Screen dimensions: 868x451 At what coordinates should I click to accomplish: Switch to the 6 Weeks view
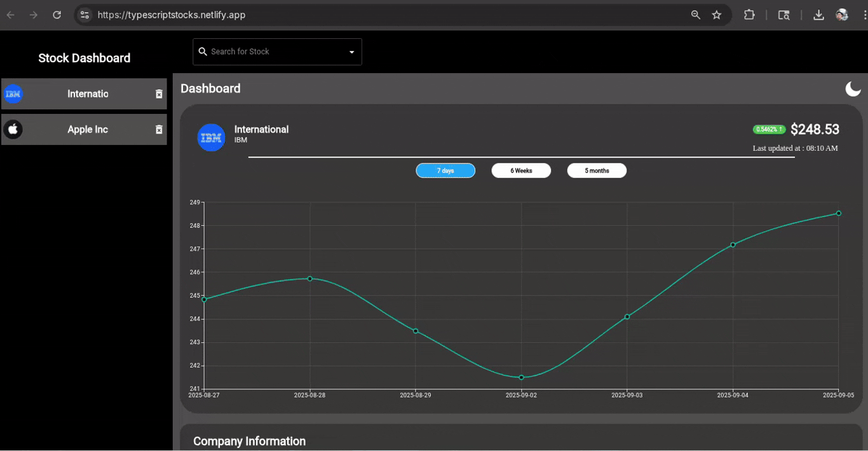click(x=521, y=170)
